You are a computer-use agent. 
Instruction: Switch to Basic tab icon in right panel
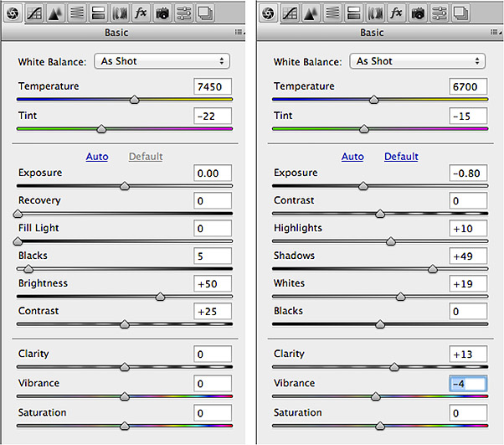click(x=270, y=13)
